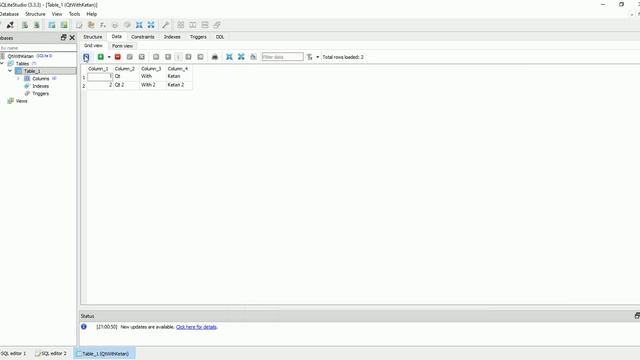Image resolution: width=640 pixels, height=360 pixels.
Task: Click the database name filter field
Action: pyautogui.click(x=38, y=48)
